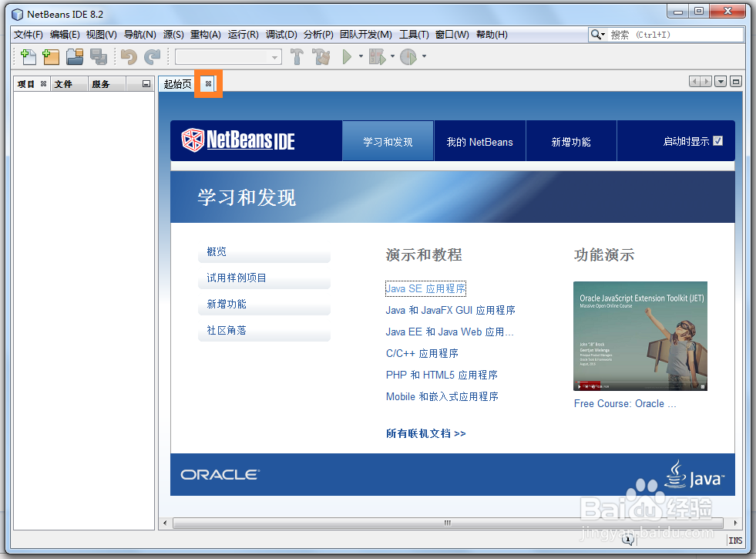
Task: Start profiling via the Profile Project icon
Action: click(408, 56)
